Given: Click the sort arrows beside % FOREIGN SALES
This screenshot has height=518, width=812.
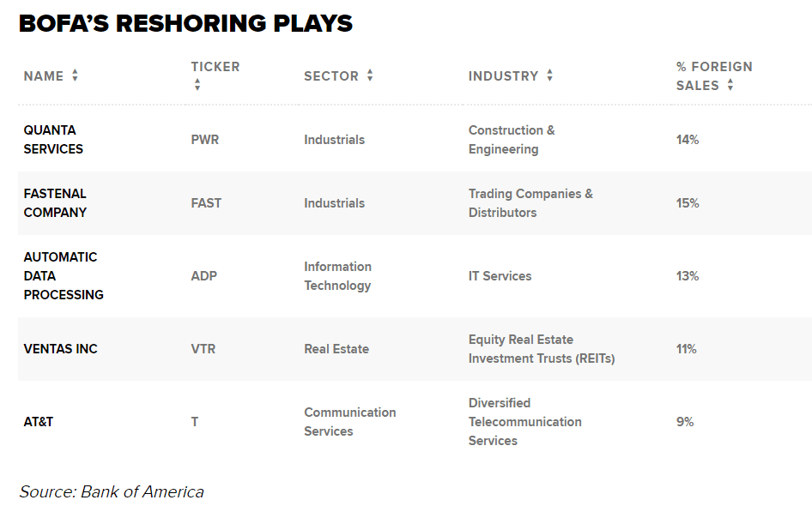Looking at the screenshot, I should coord(730,84).
